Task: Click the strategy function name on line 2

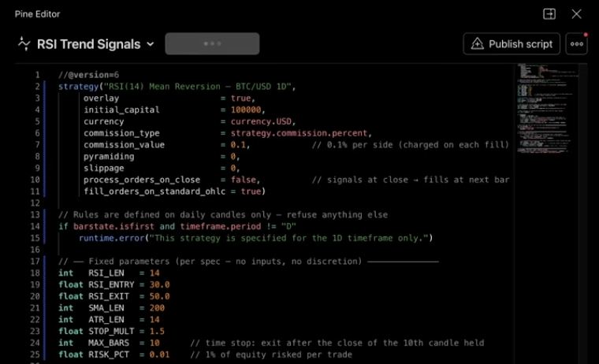Action: (78, 87)
